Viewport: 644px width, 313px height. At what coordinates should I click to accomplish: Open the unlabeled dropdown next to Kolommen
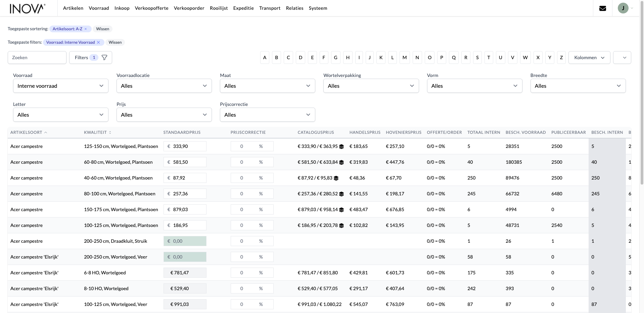[622, 57]
